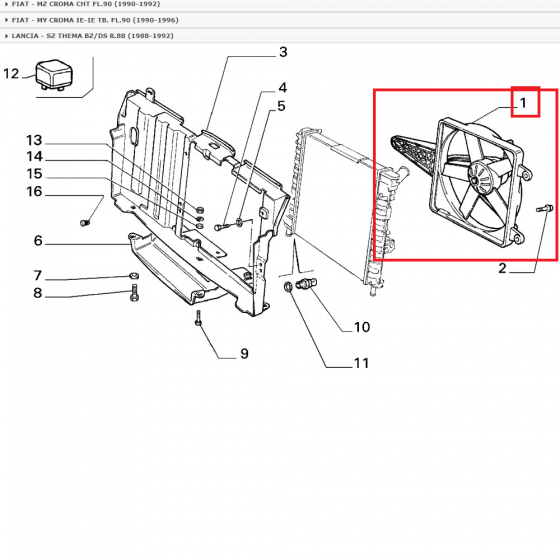Select part number 8 label in diagram
Image resolution: width=560 pixels, height=560 pixels.
[x=38, y=293]
